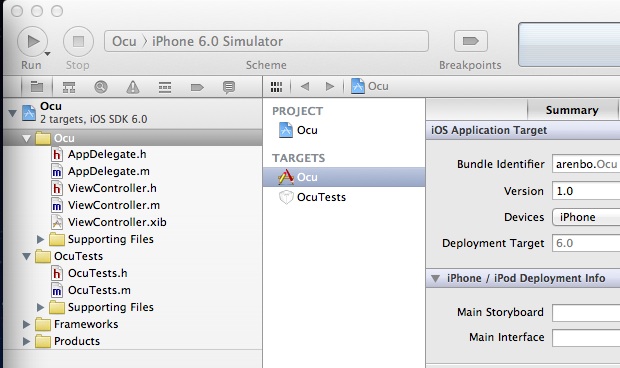Show the Project navigator
620x368 pixels.
tap(37, 87)
